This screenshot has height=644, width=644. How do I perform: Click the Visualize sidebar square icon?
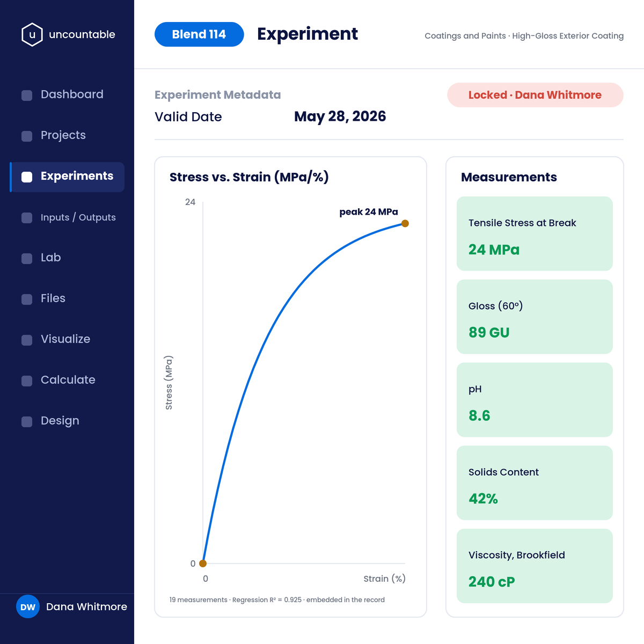click(27, 340)
